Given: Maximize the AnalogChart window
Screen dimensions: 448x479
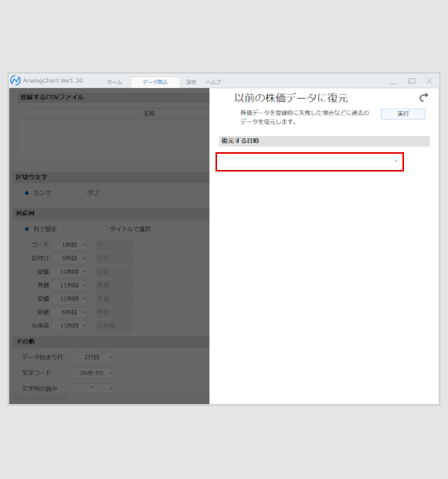Looking at the screenshot, I should (412, 81).
